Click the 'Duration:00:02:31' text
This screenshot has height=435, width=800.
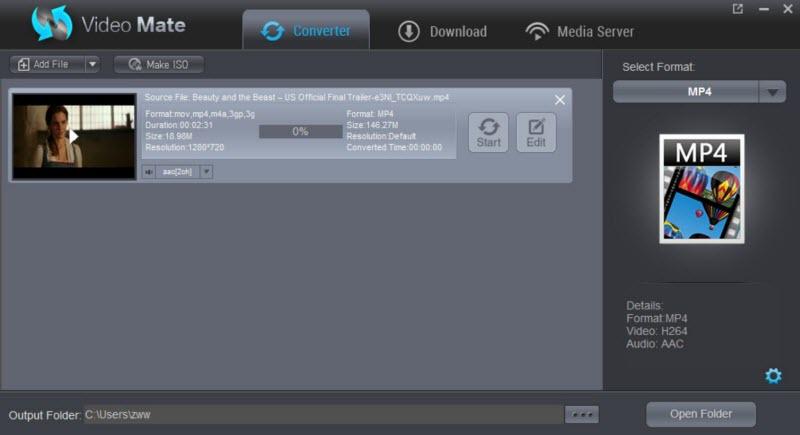179,125
